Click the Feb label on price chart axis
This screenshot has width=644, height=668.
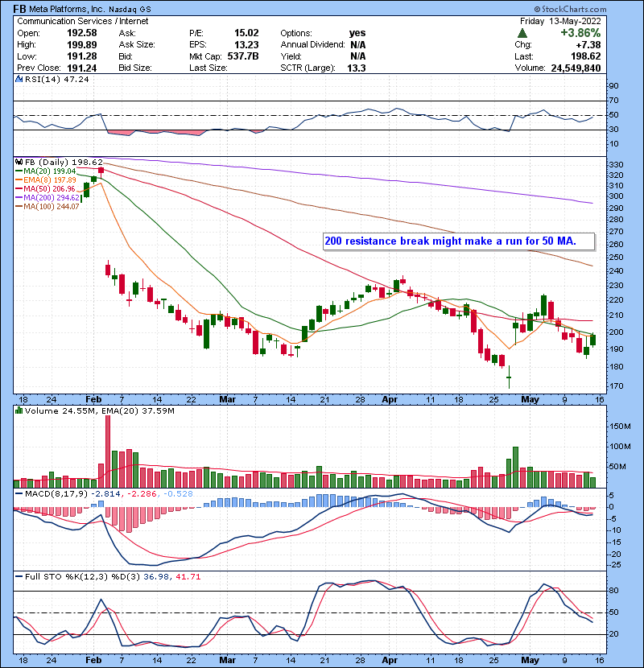93,400
